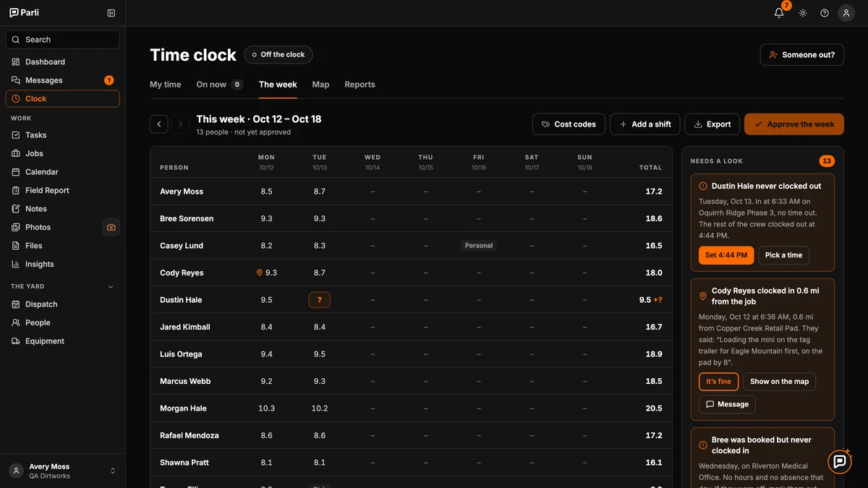Screen dimensions: 868x488
Task: Open the Avery Moss account switcher
Action: pyautogui.click(x=63, y=471)
